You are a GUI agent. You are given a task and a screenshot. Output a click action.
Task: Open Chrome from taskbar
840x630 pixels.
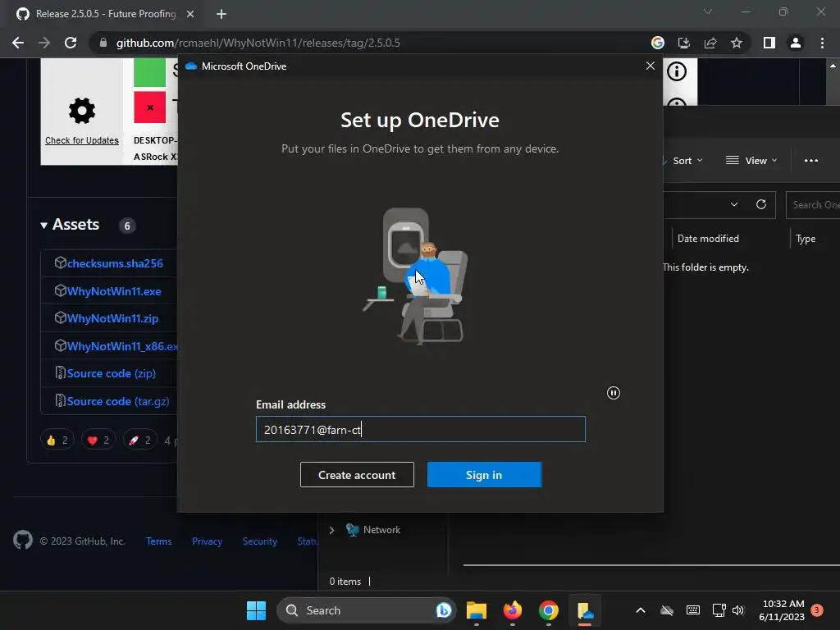coord(549,610)
